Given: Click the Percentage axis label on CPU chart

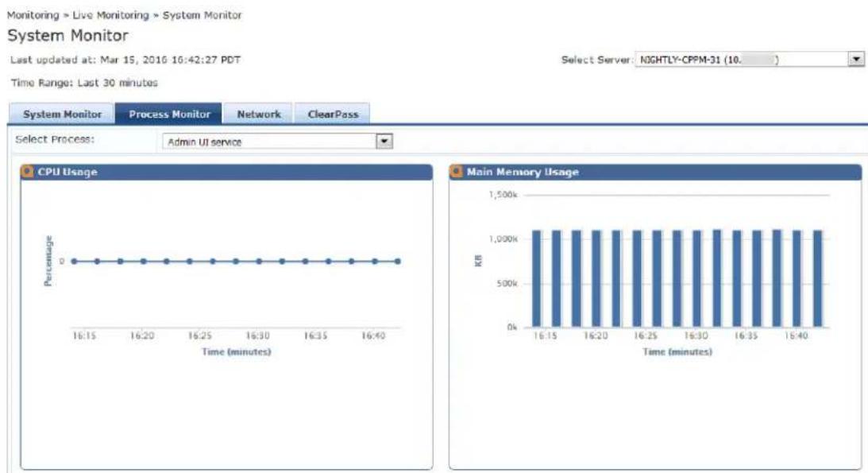Looking at the screenshot, I should point(48,261).
